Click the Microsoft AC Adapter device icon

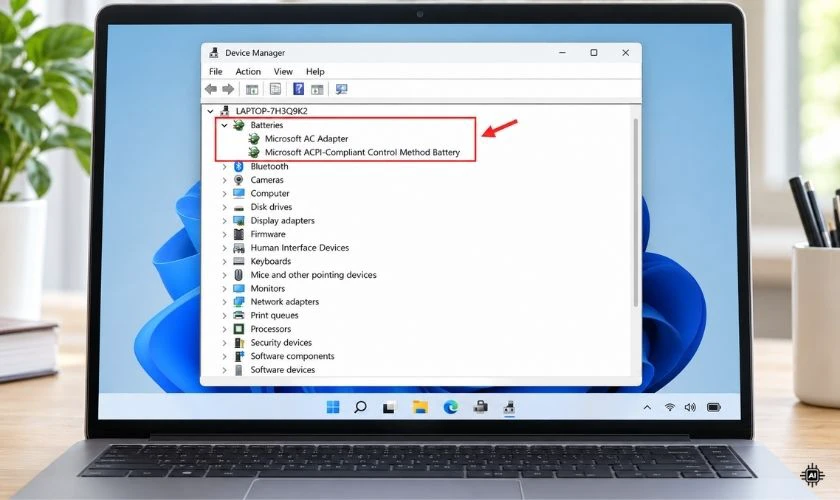click(x=253, y=138)
